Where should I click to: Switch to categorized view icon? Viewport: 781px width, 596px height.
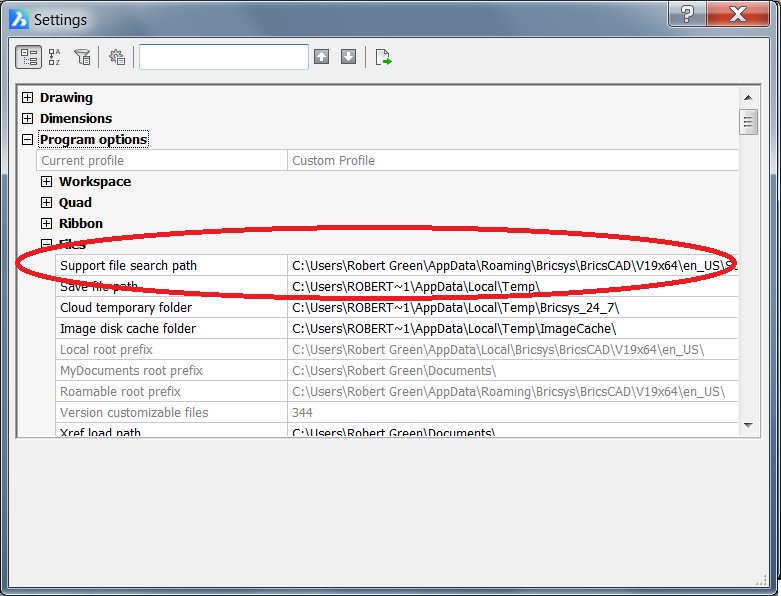coord(28,57)
